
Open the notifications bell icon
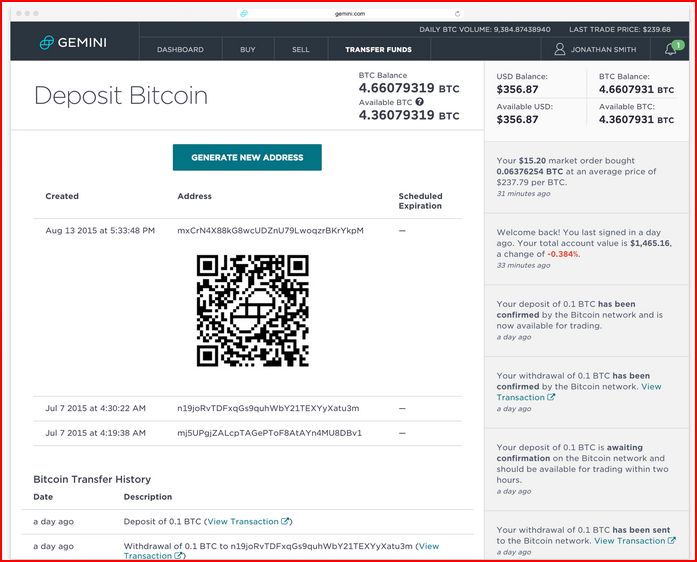[670, 49]
